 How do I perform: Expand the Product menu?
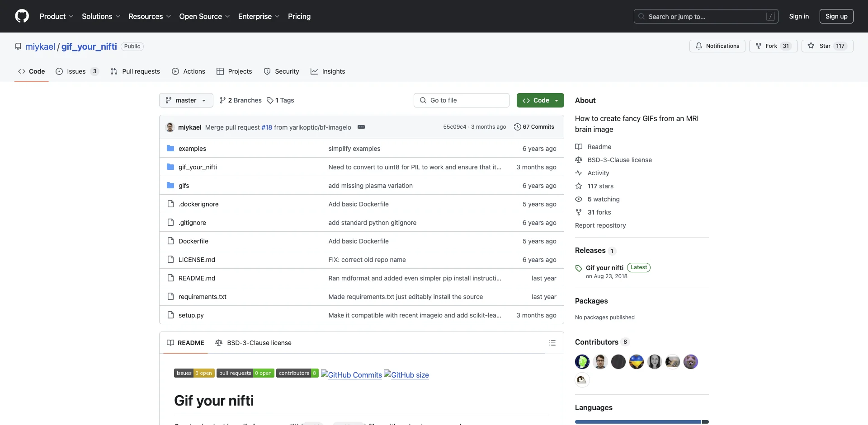[57, 16]
